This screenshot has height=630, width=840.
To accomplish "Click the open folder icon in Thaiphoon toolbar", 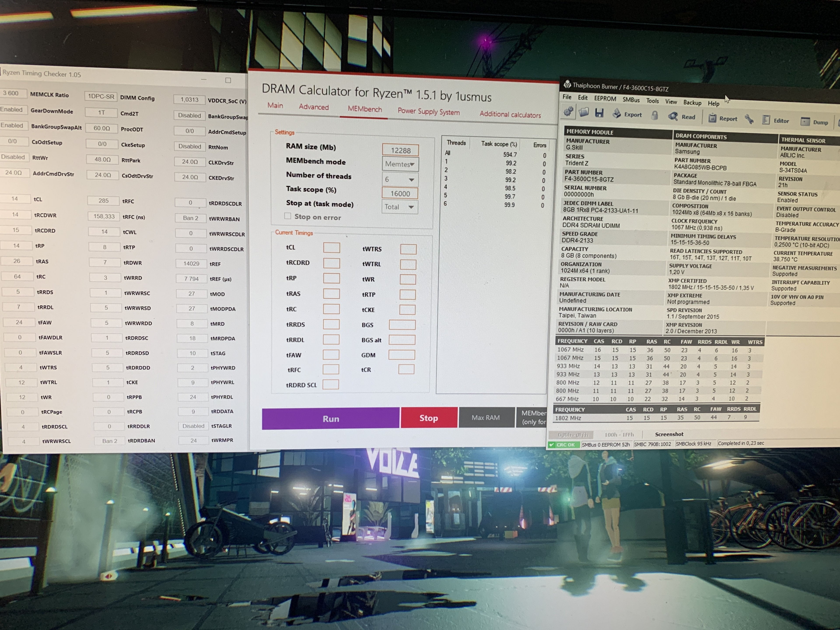I will (x=584, y=112).
